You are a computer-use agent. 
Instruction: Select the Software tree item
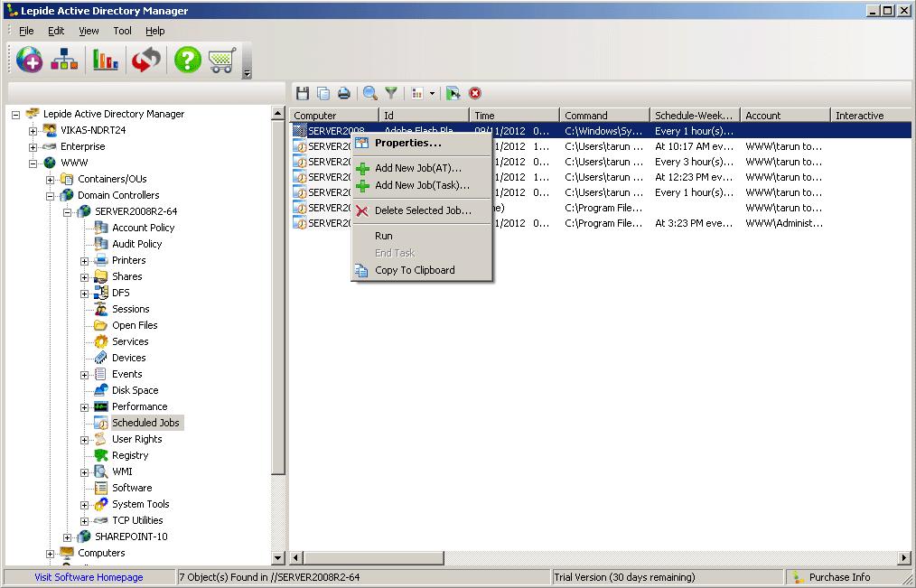pos(132,488)
